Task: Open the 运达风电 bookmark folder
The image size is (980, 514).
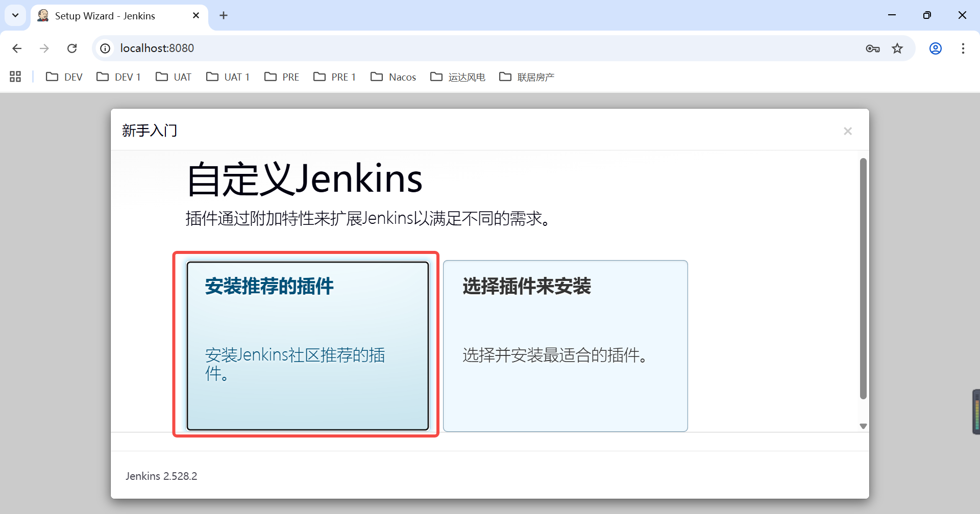Action: point(458,77)
